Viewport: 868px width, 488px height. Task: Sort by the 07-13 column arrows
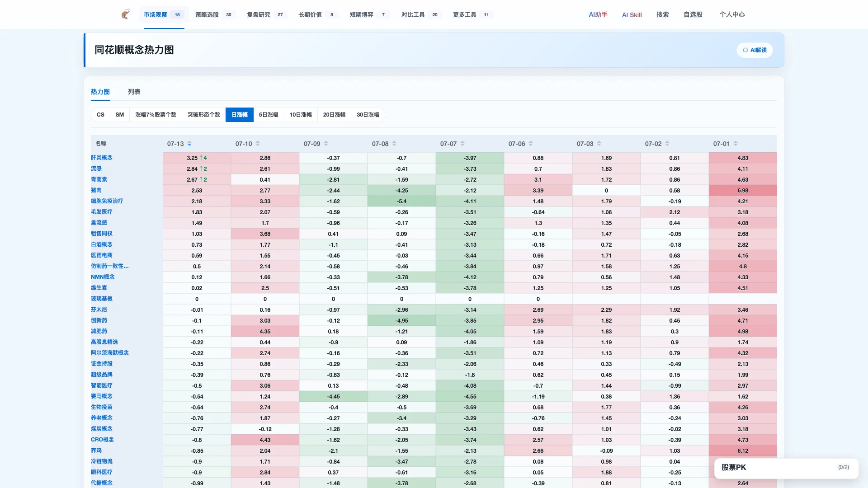(x=189, y=144)
